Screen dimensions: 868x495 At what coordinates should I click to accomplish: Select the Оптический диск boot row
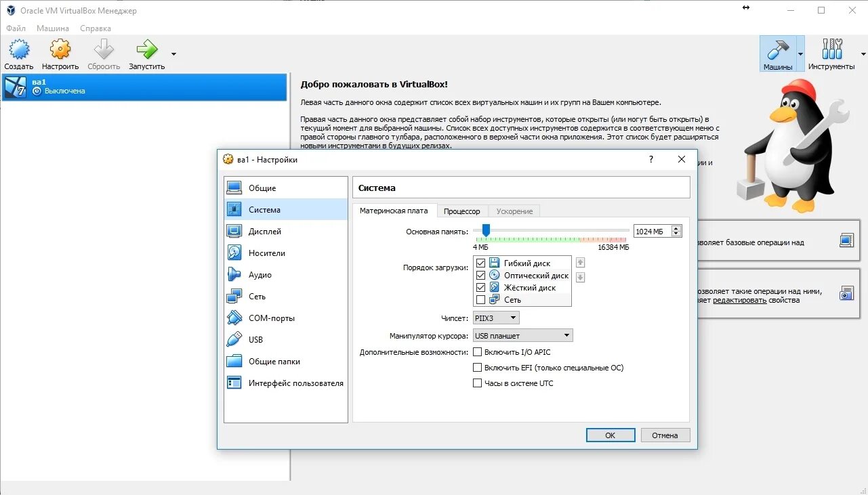click(522, 275)
